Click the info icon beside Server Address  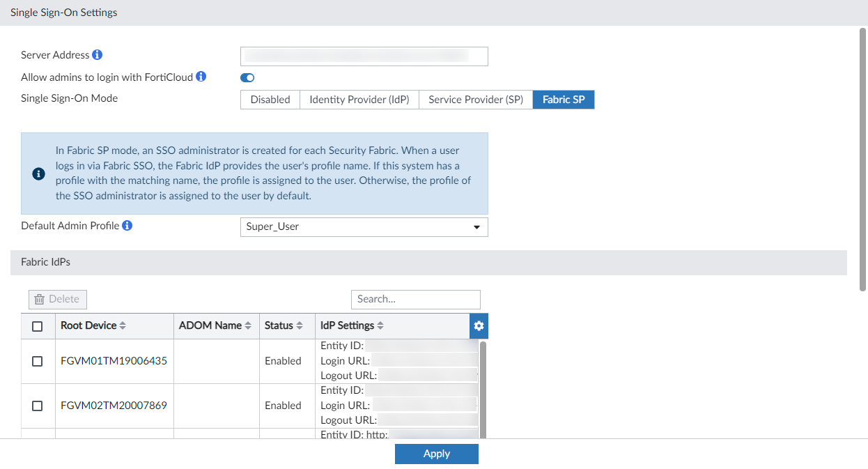pos(96,54)
